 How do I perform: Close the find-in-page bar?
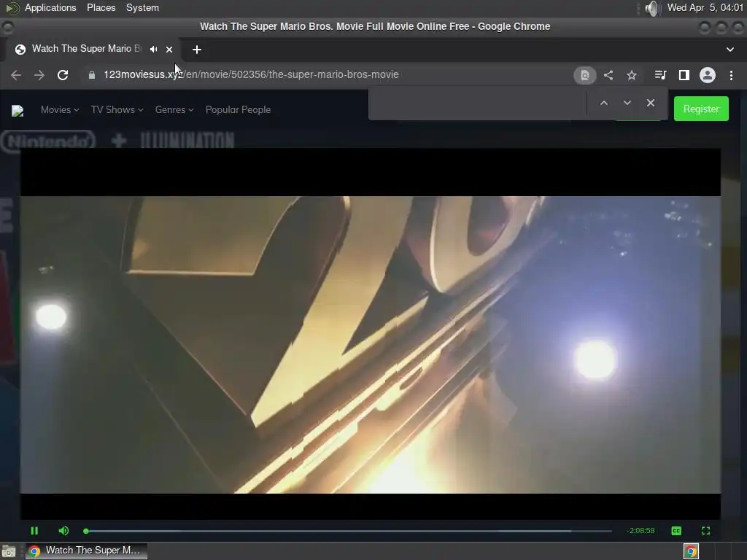(650, 103)
